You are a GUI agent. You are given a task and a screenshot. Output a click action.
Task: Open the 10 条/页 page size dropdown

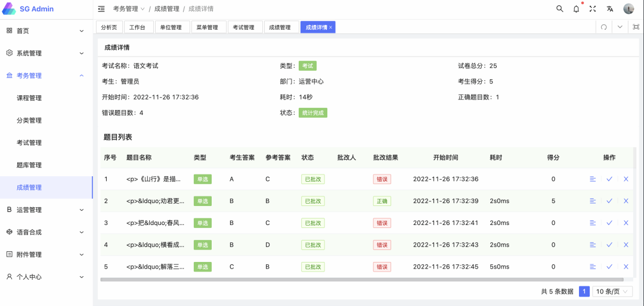tap(612, 292)
